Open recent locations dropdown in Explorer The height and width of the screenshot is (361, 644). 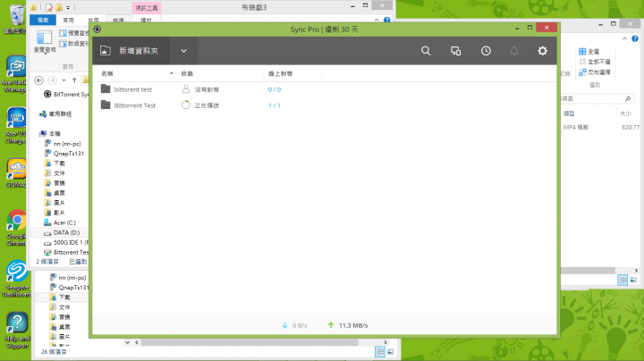click(x=64, y=80)
